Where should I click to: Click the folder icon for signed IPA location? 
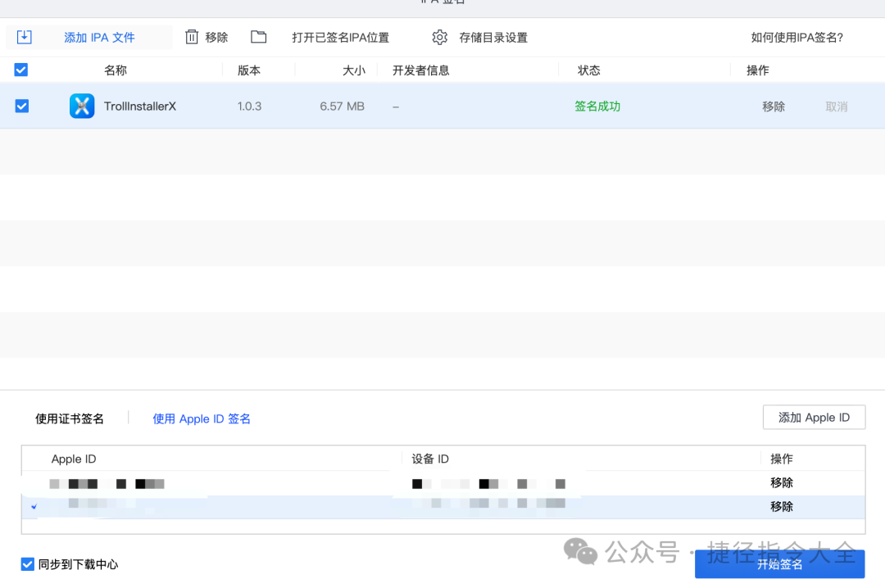click(259, 37)
